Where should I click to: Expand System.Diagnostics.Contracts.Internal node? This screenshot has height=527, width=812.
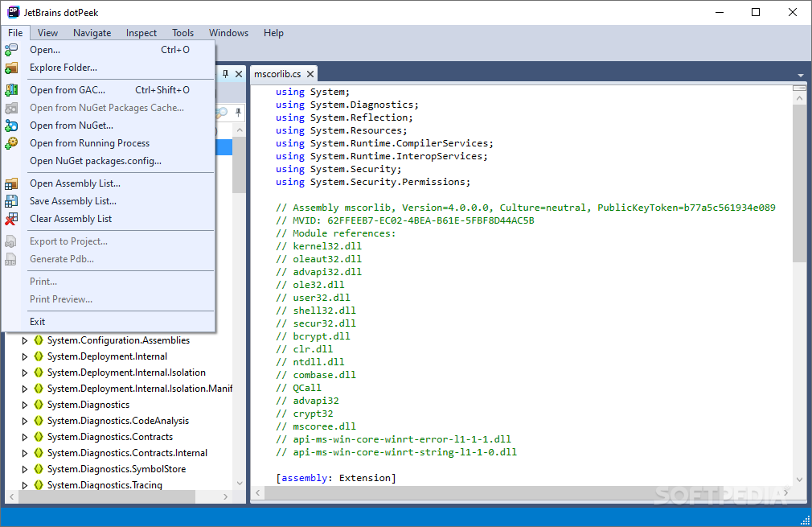click(x=24, y=453)
